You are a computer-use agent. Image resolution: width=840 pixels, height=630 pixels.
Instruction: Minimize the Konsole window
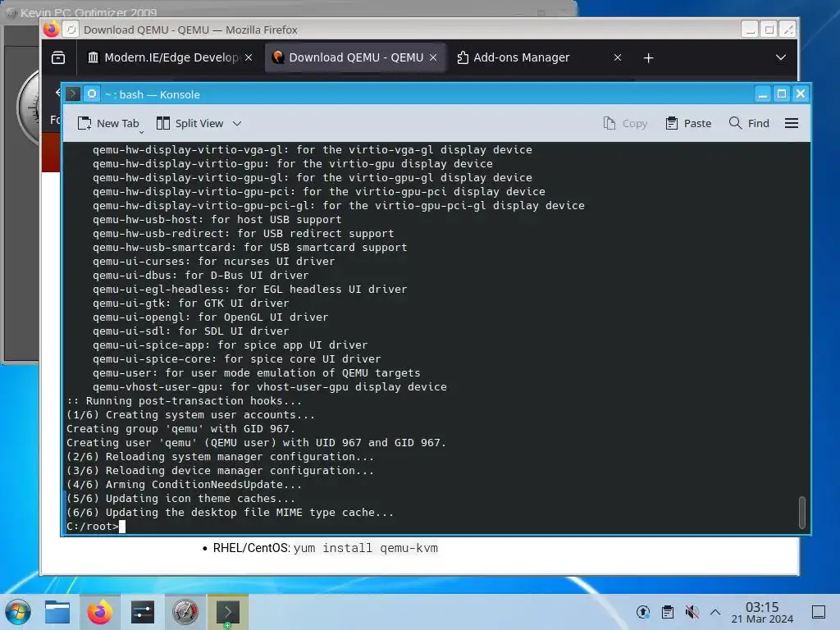point(762,94)
